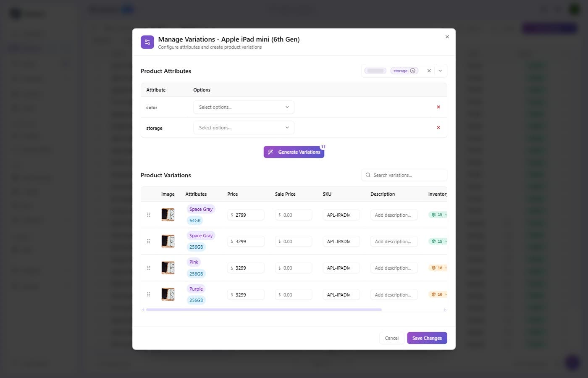Image resolution: width=588 pixels, height=378 pixels.
Task: Add description for Space Gray 64GB variation
Action: click(394, 215)
